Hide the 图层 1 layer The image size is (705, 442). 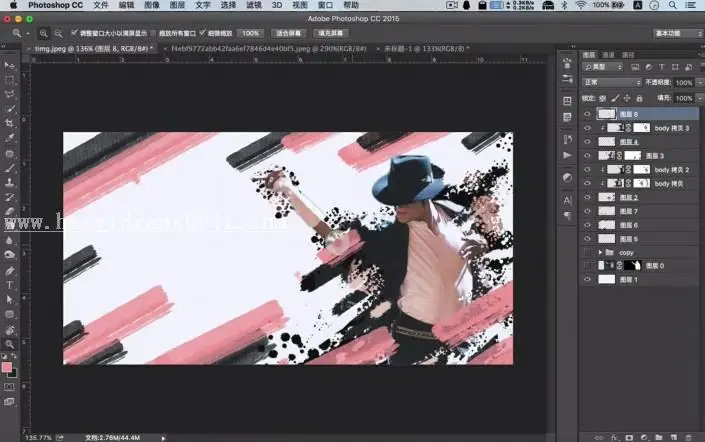tap(587, 280)
